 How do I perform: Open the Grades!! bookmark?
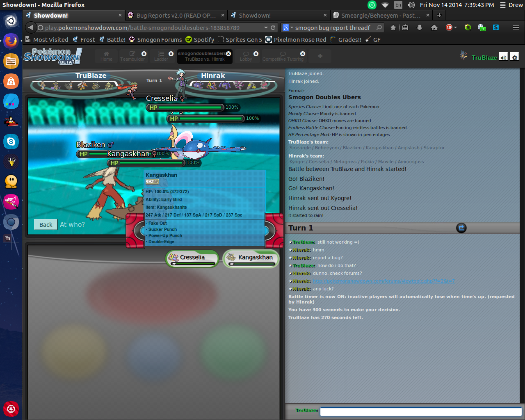click(x=346, y=39)
